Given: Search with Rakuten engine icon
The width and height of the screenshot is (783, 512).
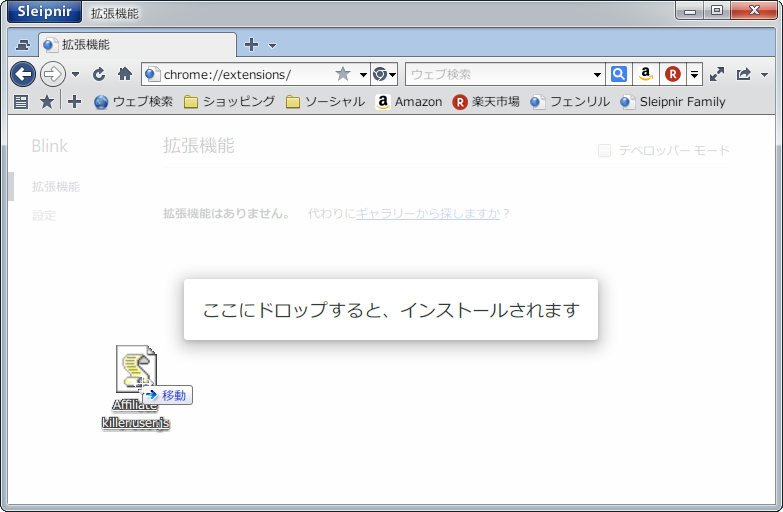Looking at the screenshot, I should click(673, 74).
